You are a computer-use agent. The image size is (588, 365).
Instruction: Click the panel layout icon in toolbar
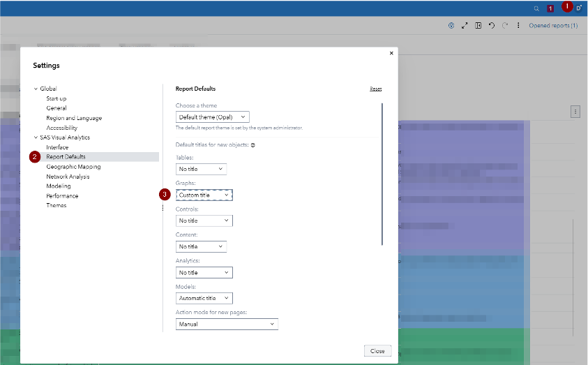(478, 26)
